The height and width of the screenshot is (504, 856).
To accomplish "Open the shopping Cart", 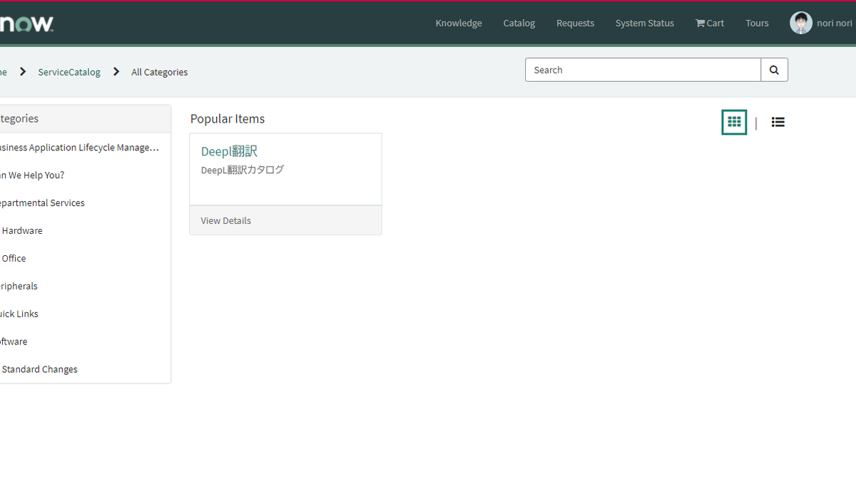I will [710, 23].
